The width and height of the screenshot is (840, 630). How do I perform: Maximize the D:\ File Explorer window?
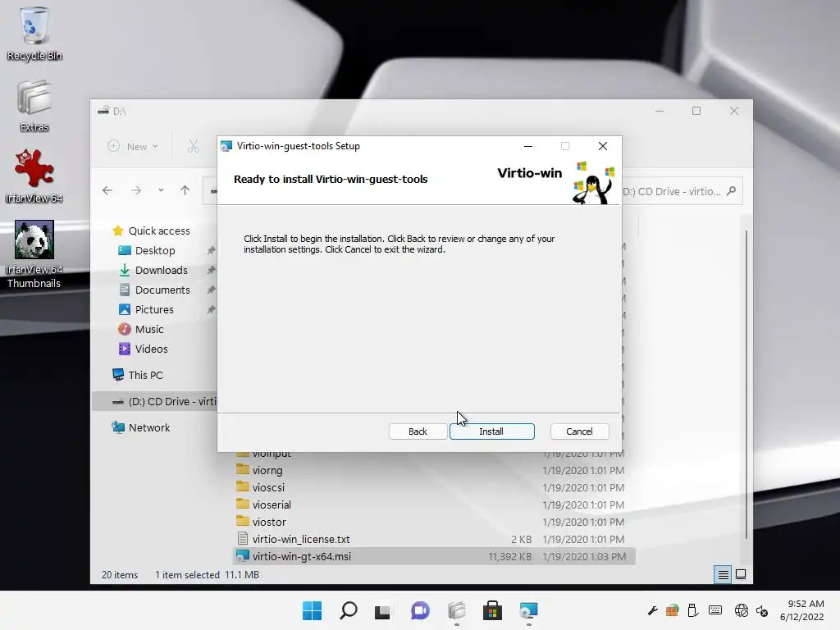(x=696, y=111)
